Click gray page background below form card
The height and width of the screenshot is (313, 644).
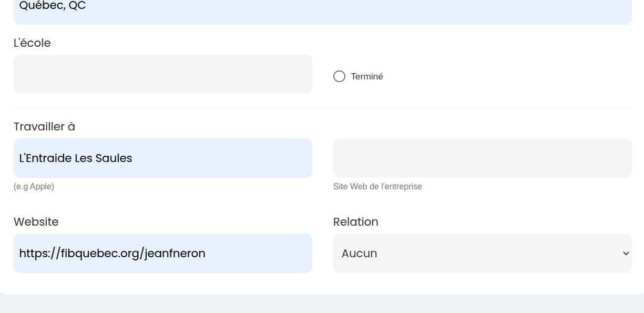click(322, 305)
